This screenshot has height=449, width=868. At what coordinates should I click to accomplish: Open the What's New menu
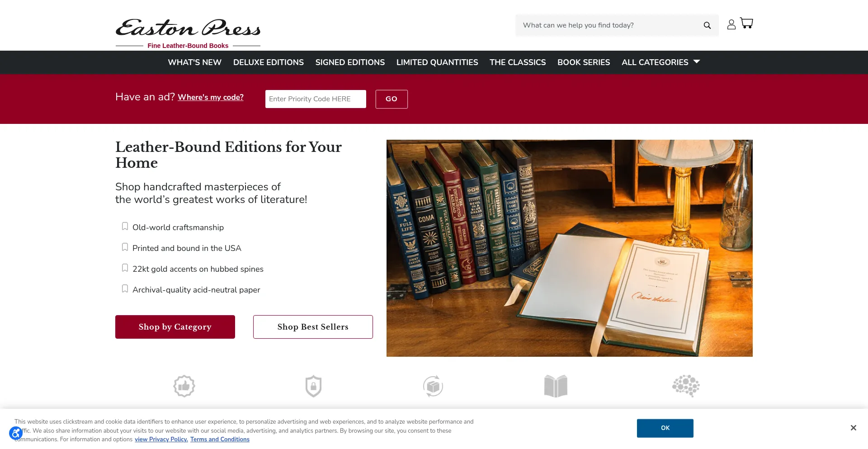pos(194,62)
